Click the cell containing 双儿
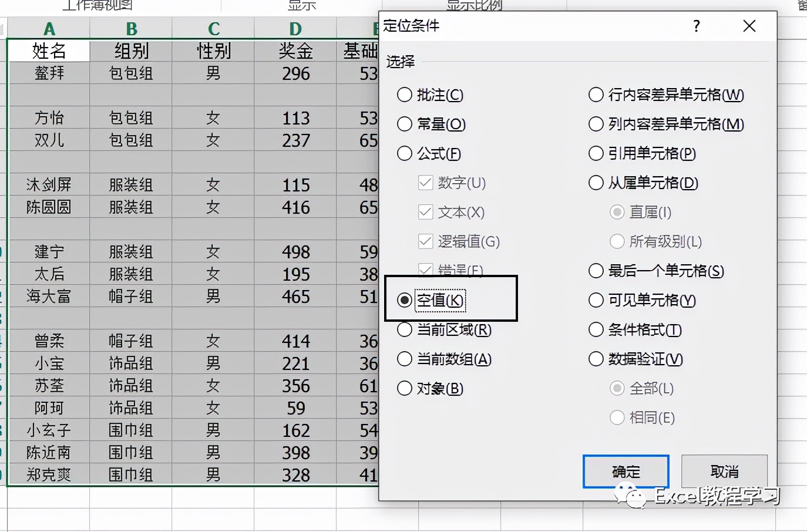Image resolution: width=807 pixels, height=532 pixels. pyautogui.click(x=49, y=140)
